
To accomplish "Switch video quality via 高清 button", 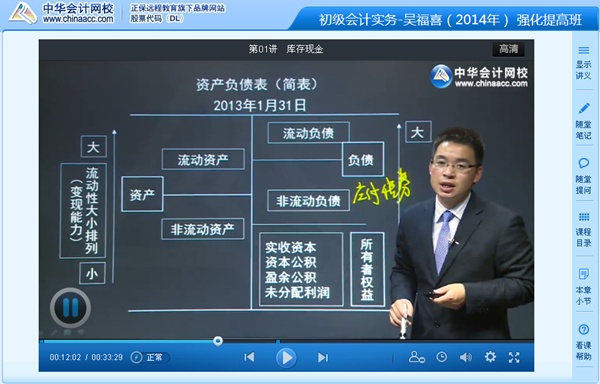I will (x=509, y=49).
